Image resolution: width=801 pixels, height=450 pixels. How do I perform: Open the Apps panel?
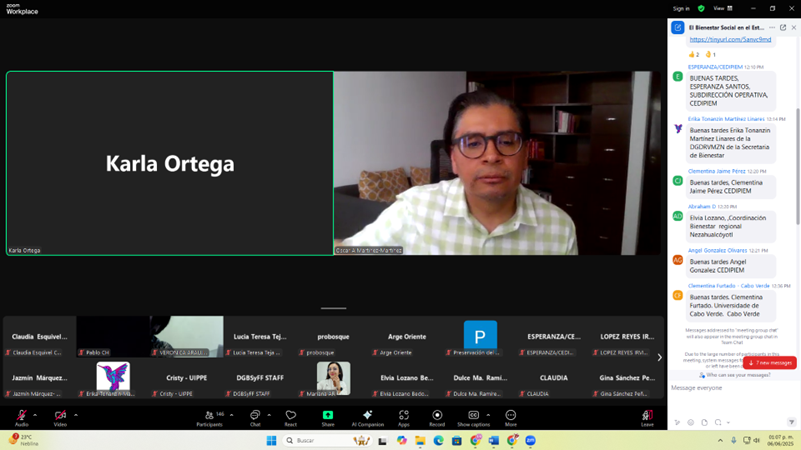point(404,418)
